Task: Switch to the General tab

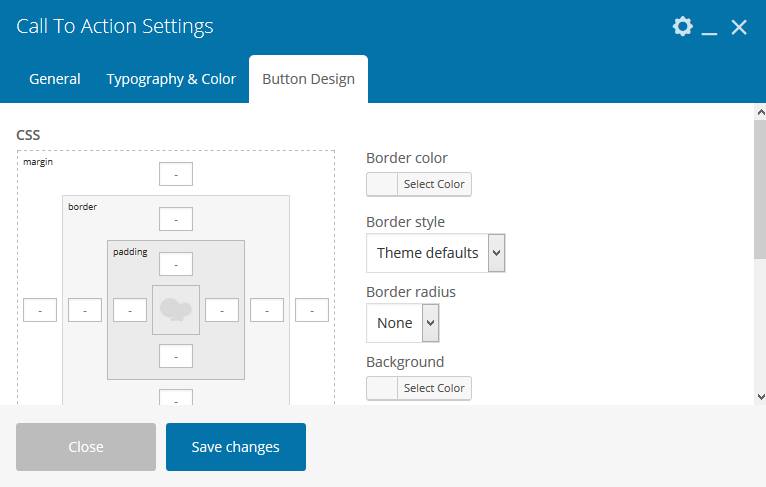Action: tap(55, 79)
